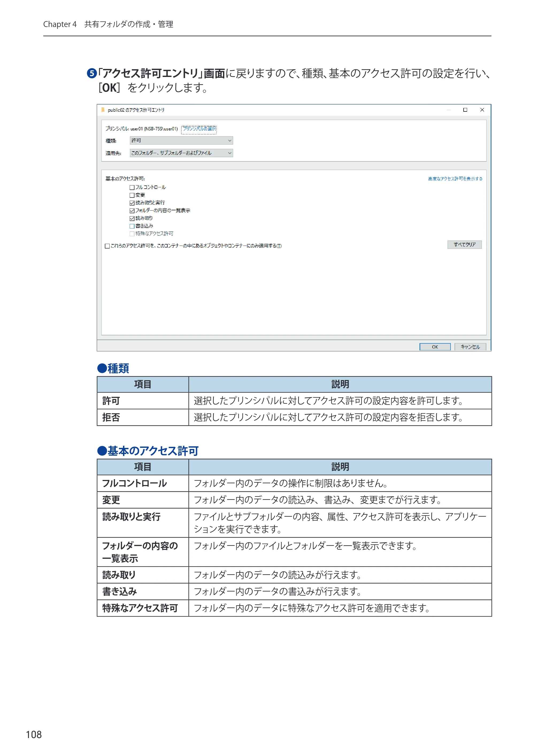This screenshot has height=756, width=535.
Task: Open the 種類 dropdown showing 許可
Action: [x=181, y=141]
